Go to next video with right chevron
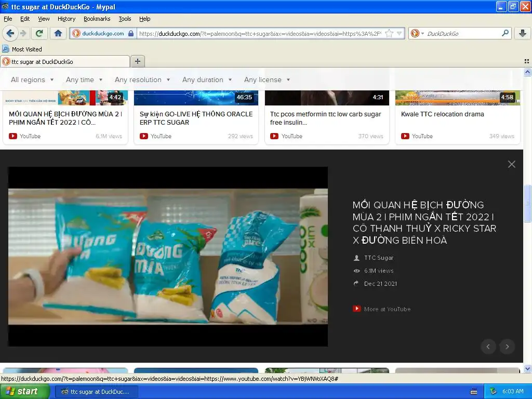The image size is (532, 399). coord(507,347)
